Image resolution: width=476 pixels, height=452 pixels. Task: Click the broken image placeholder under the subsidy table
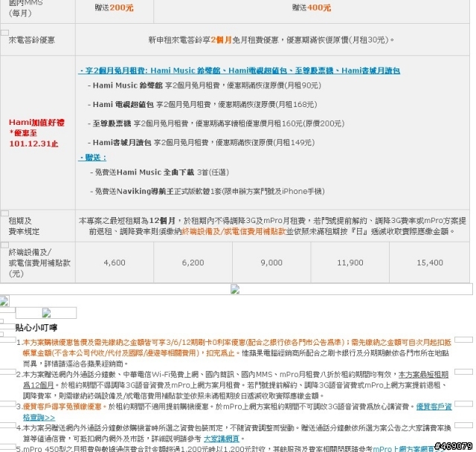click(x=235, y=289)
